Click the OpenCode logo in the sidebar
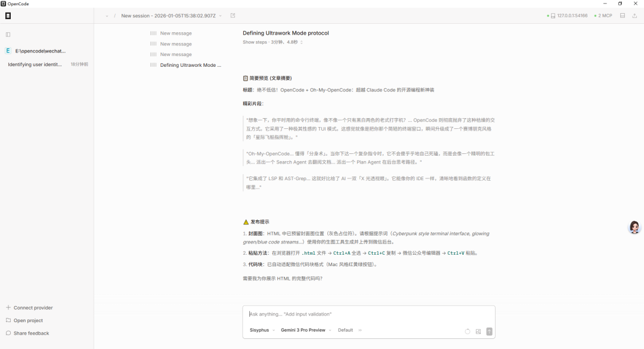 (x=8, y=15)
